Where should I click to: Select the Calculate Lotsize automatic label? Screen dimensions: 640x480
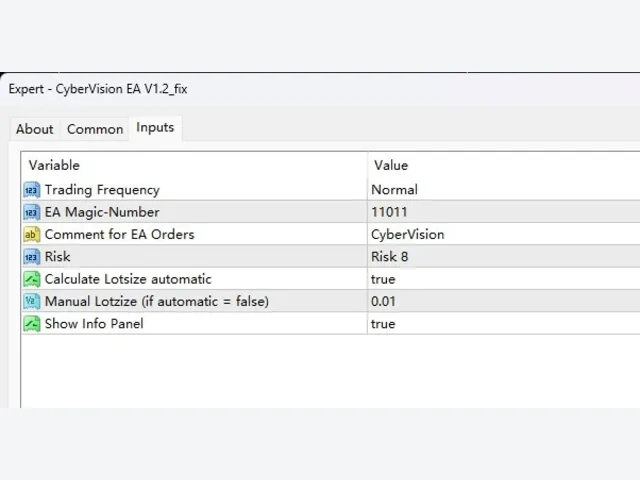128,279
